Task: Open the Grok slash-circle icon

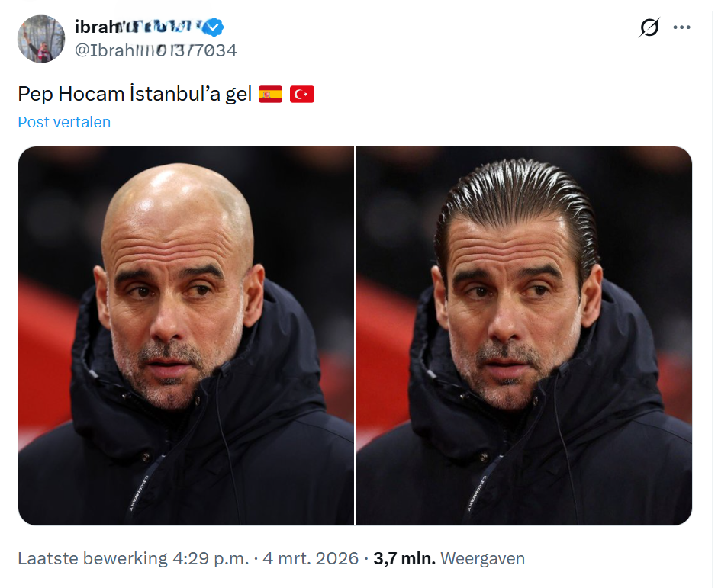Action: (649, 27)
